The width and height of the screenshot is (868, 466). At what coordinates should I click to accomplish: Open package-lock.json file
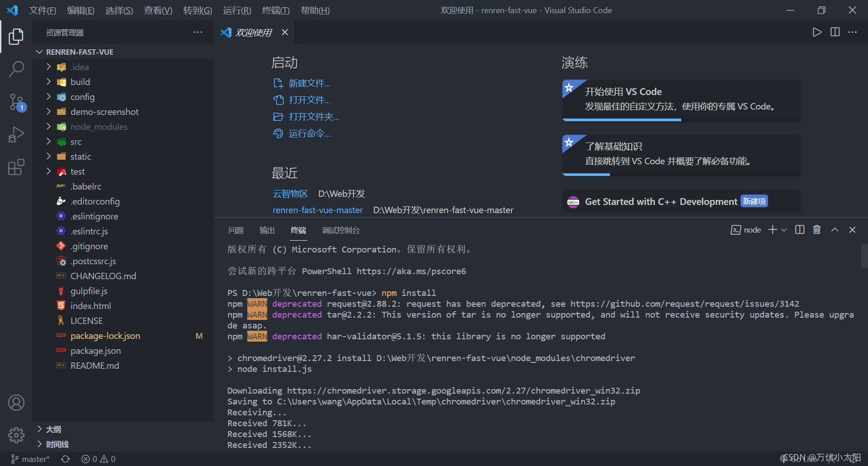click(x=123, y=336)
